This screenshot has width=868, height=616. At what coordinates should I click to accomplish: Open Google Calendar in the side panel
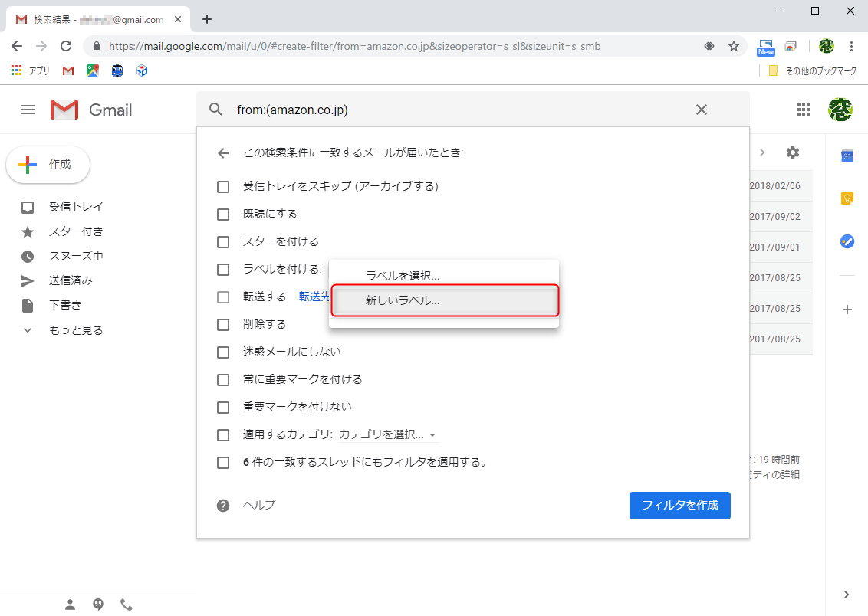tap(847, 156)
